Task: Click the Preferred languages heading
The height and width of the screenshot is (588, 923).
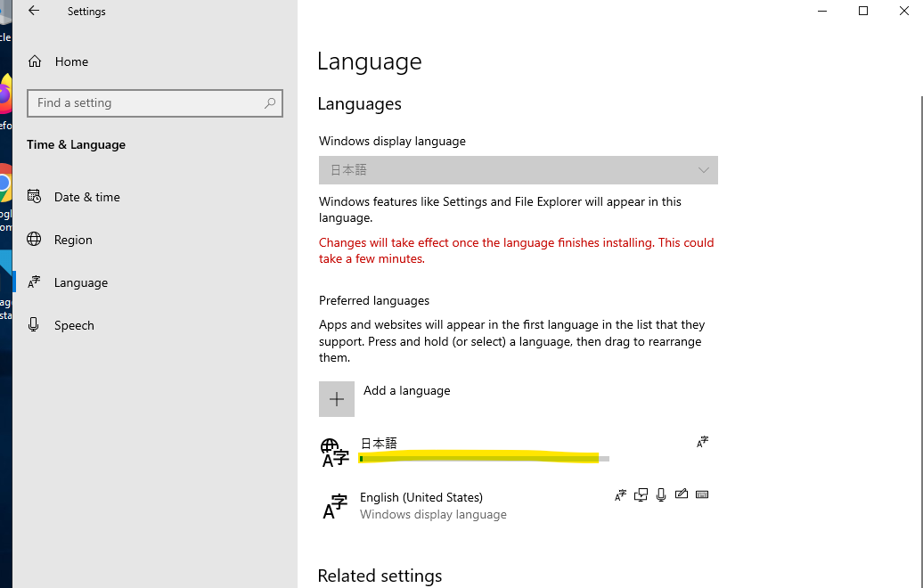Action: tap(374, 301)
